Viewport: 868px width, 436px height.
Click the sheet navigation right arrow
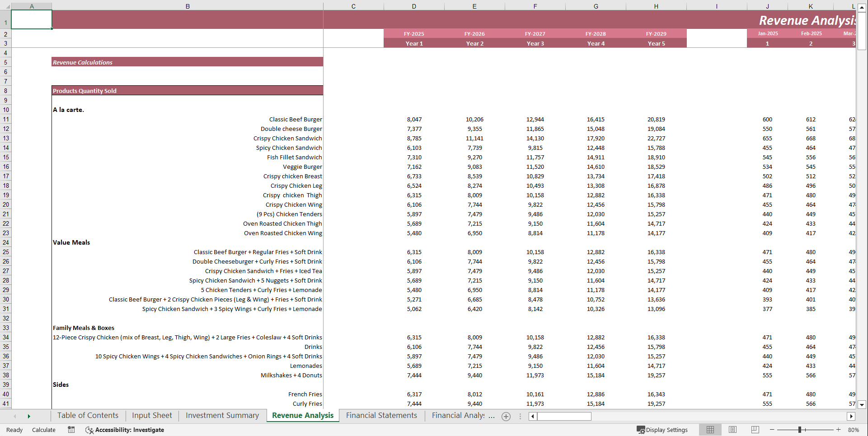click(29, 416)
